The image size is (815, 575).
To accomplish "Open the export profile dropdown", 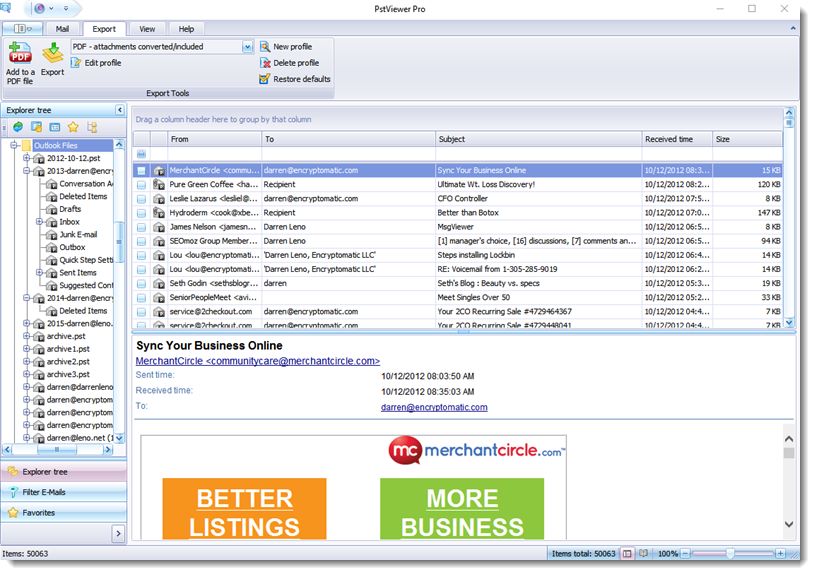I will pos(247,47).
